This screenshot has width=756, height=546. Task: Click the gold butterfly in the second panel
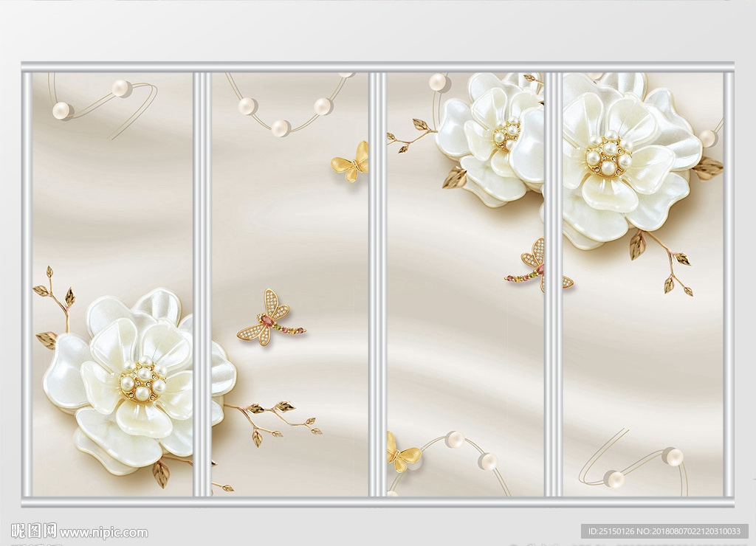click(x=351, y=164)
